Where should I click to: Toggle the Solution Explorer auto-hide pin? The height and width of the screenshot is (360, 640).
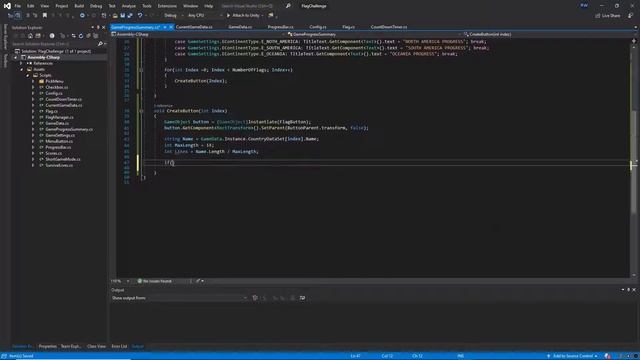click(x=98, y=27)
